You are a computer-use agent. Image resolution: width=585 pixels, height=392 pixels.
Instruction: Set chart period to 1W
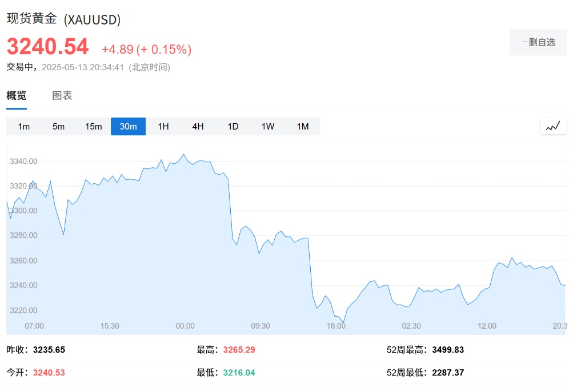[268, 127]
